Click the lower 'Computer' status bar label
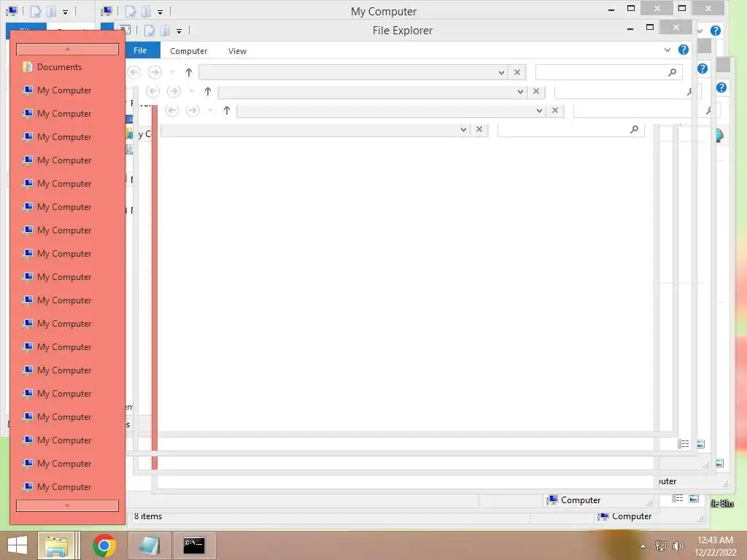Image resolution: width=747 pixels, height=560 pixels. click(631, 516)
